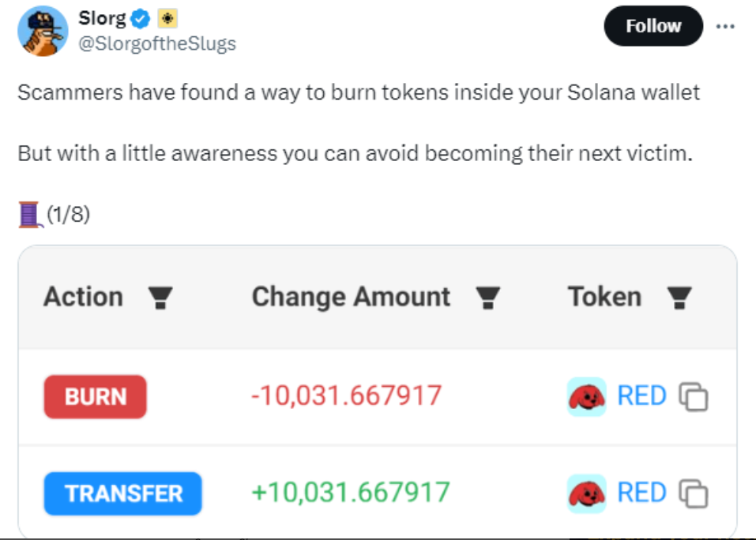Select the -10,031.667917 burn amount

point(346,396)
